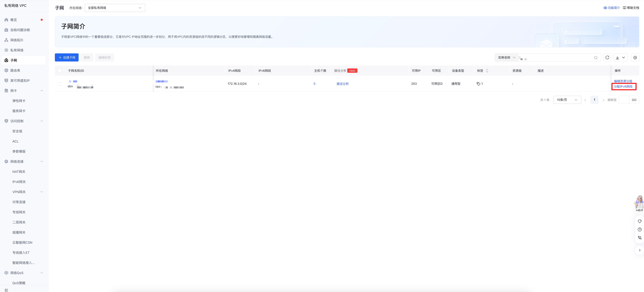Image resolution: width=644 pixels, height=292 pixels.
Task: Click the 路由表 sidebar icon
Action: (x=6, y=71)
